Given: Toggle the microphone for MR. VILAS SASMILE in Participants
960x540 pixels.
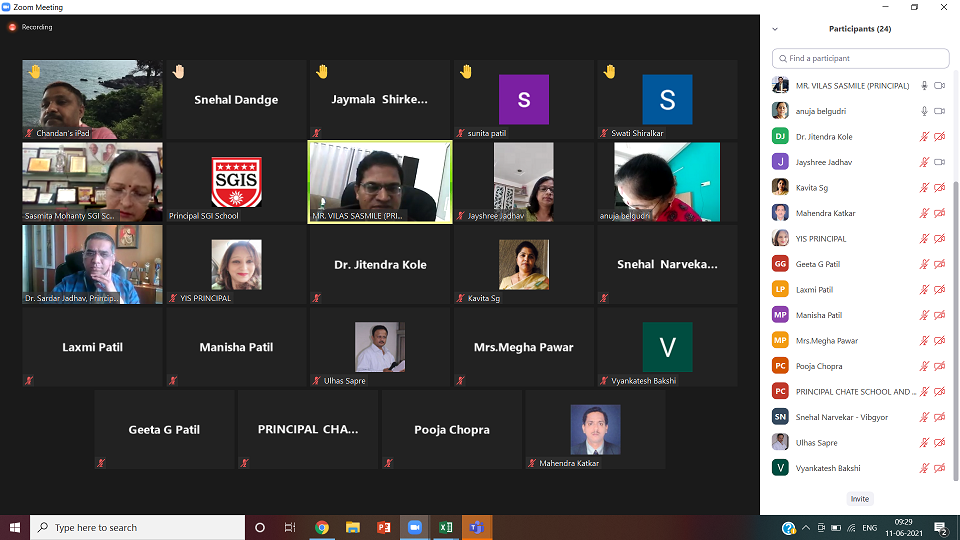Looking at the screenshot, I should [x=924, y=86].
